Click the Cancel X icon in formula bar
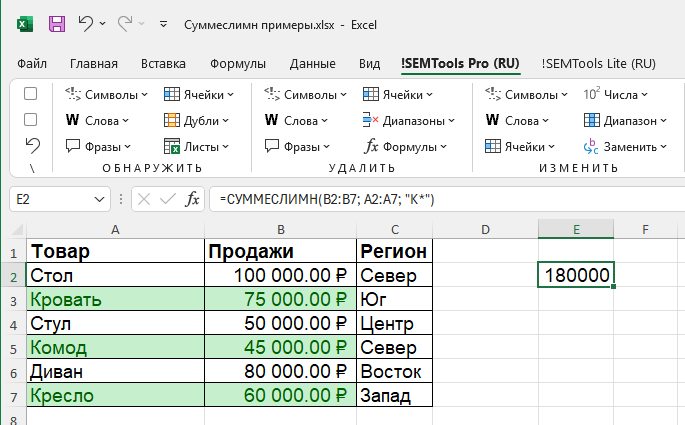685x425 pixels. pos(144,200)
